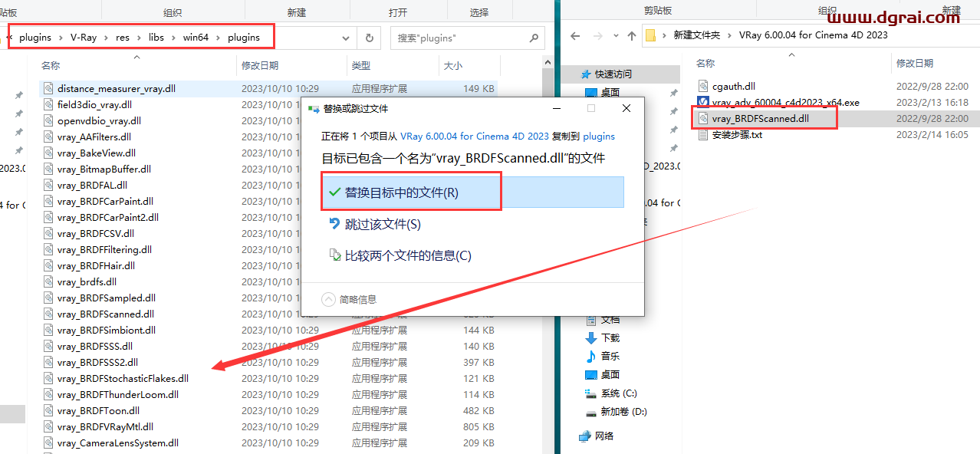The image size is (980, 454).
Task: Click the vray_BRDFToon.dll file icon
Action: pos(48,410)
